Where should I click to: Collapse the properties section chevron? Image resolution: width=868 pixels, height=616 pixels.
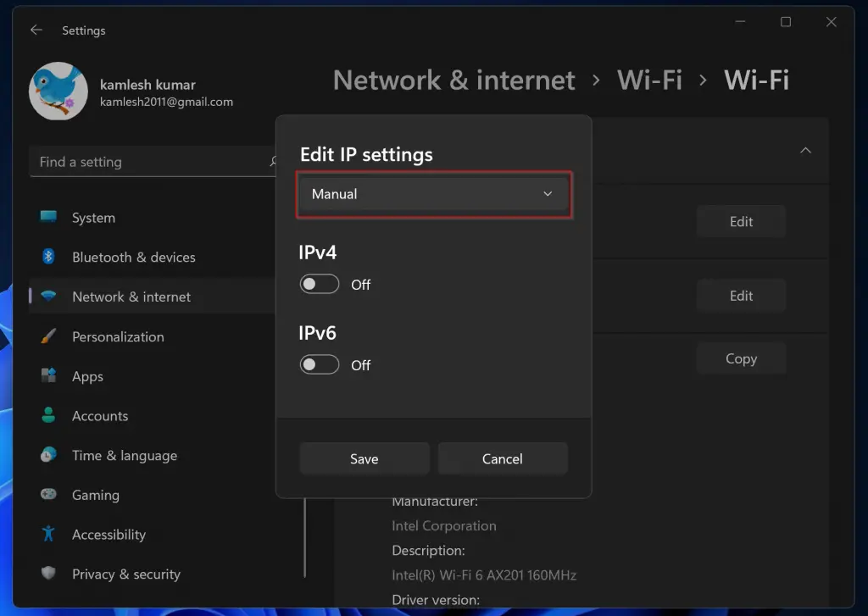pos(804,150)
